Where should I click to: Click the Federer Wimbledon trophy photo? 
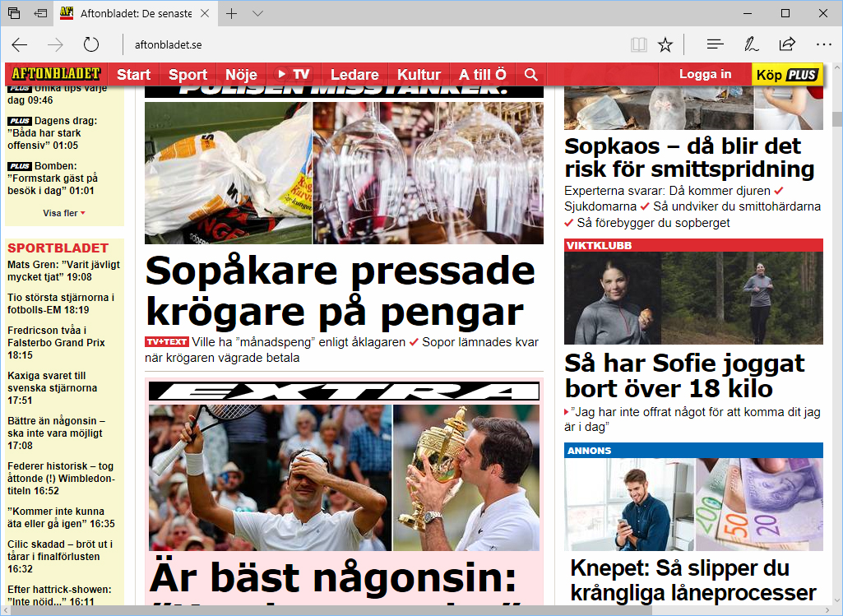[466, 477]
